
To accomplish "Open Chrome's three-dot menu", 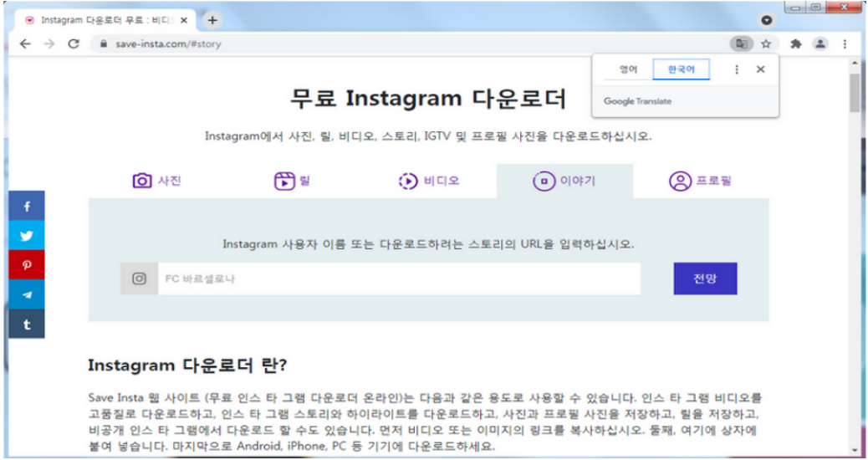I will click(845, 43).
